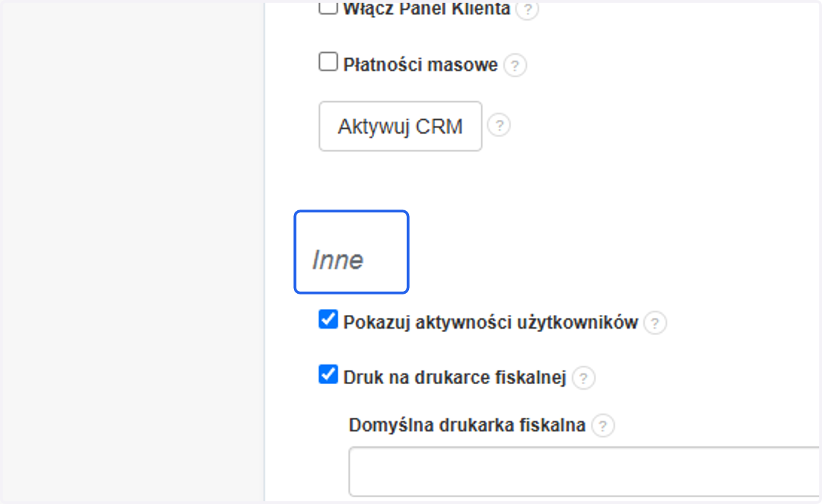This screenshot has height=504, width=822.
Task: Enable the Włącz Panel Klienta checkbox
Action: pos(329,8)
